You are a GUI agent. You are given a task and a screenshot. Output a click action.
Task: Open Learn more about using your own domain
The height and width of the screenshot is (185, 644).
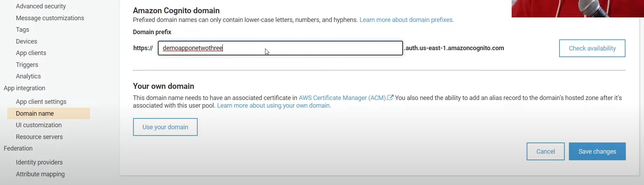tap(274, 106)
